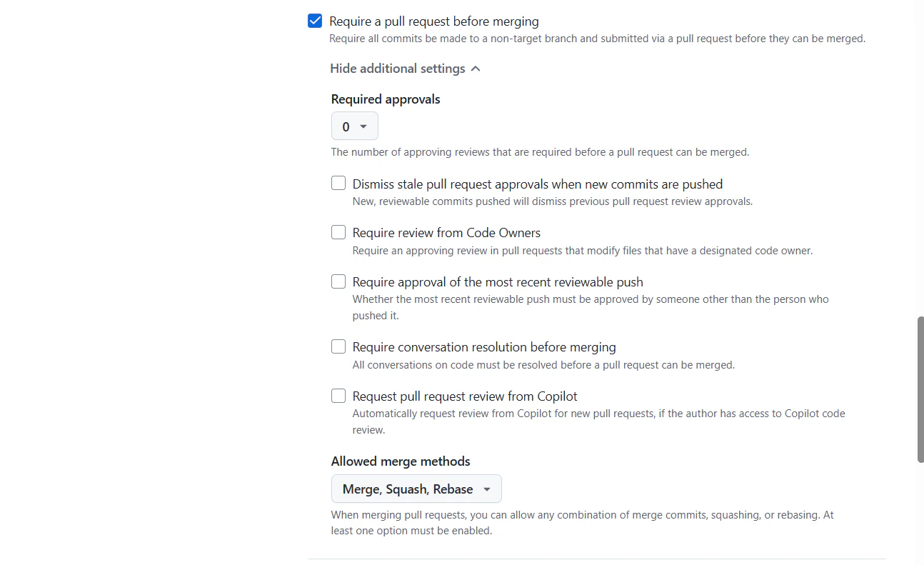Click the vertical scrollbar thumb on the right edge
Image resolution: width=924 pixels, height=565 pixels.
pyautogui.click(x=920, y=389)
